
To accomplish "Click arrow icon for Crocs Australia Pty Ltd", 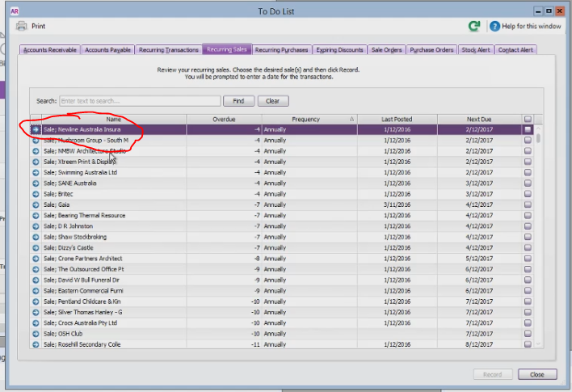I will pos(36,323).
